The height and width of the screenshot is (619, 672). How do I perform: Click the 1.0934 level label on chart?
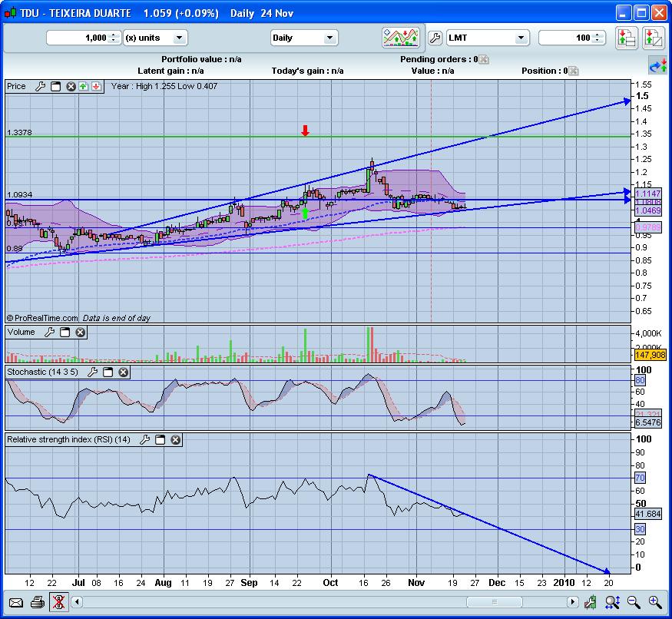pos(19,194)
